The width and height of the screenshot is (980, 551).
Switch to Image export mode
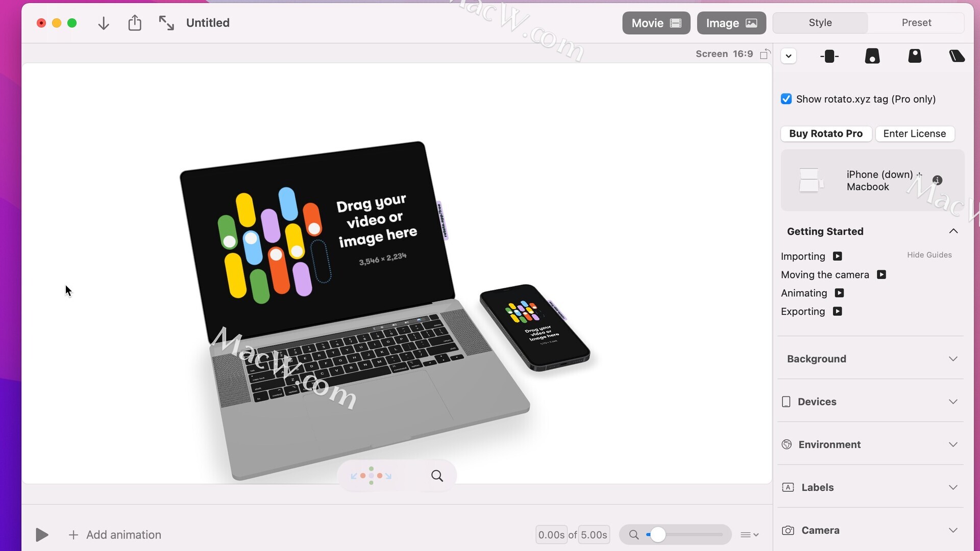coord(731,22)
